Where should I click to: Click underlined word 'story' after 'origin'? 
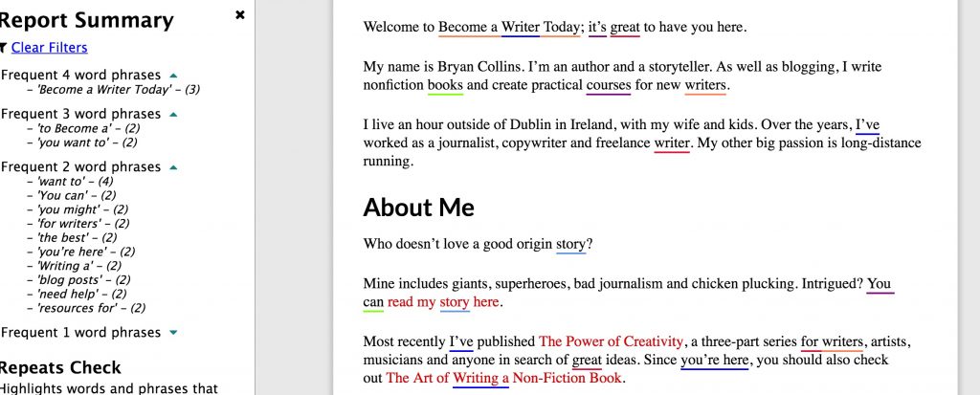(x=571, y=244)
